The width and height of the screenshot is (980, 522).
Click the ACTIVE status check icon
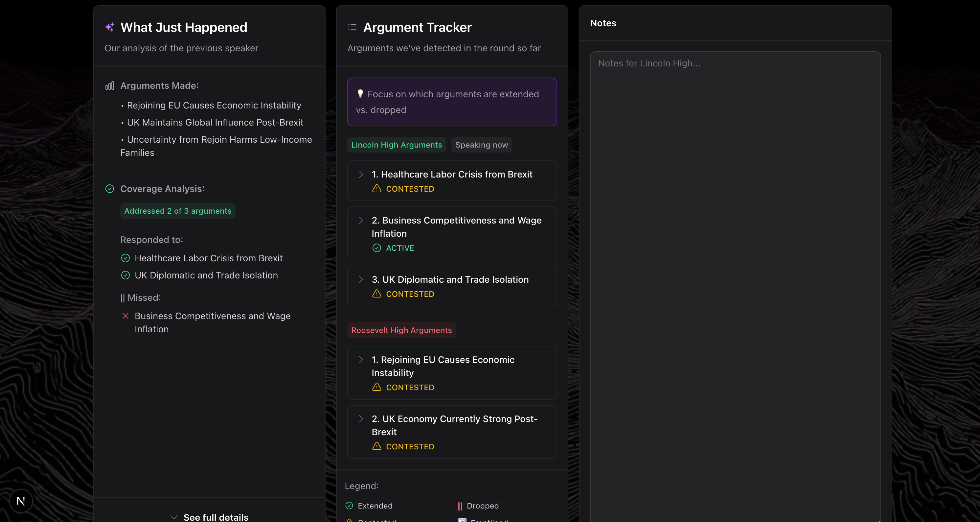tap(376, 248)
